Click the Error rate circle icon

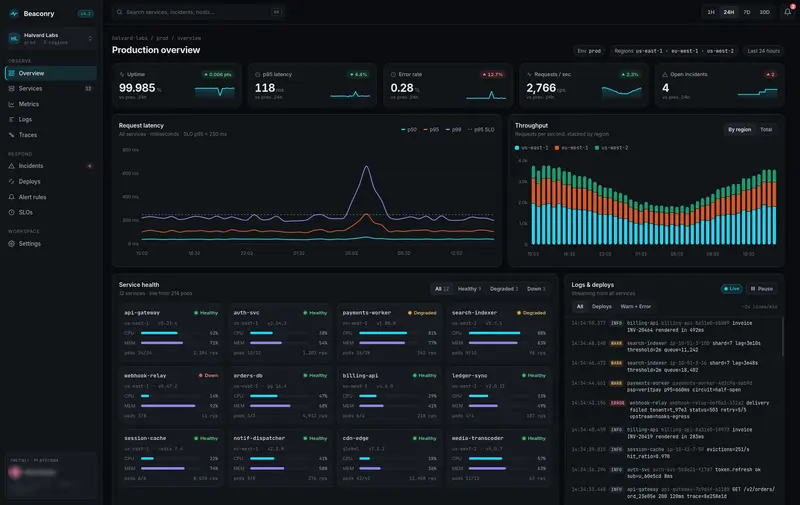point(393,74)
